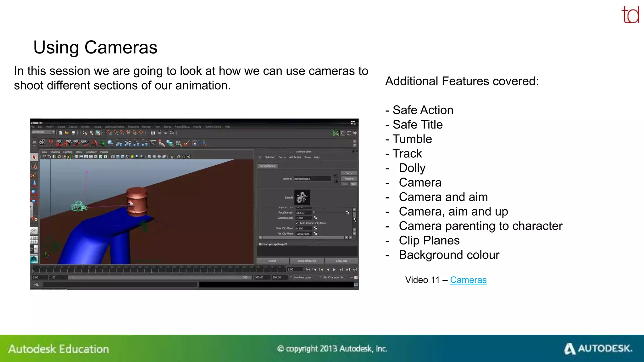Click the film reel render shelf icon
Screen dimensions: 644x362
[x=42, y=143]
